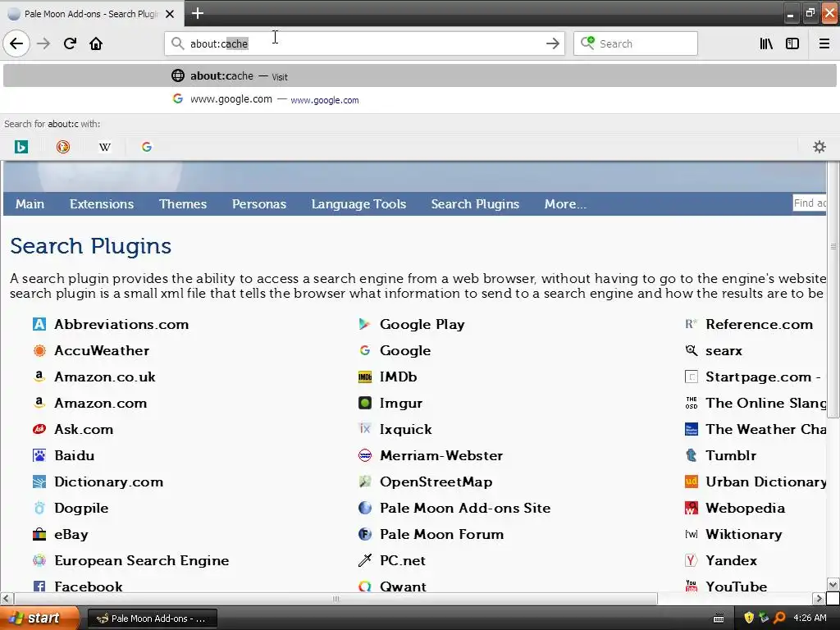Viewport: 840px width, 630px height.
Task: Close the Pale Moon Add-ons tab
Action: coord(170,14)
